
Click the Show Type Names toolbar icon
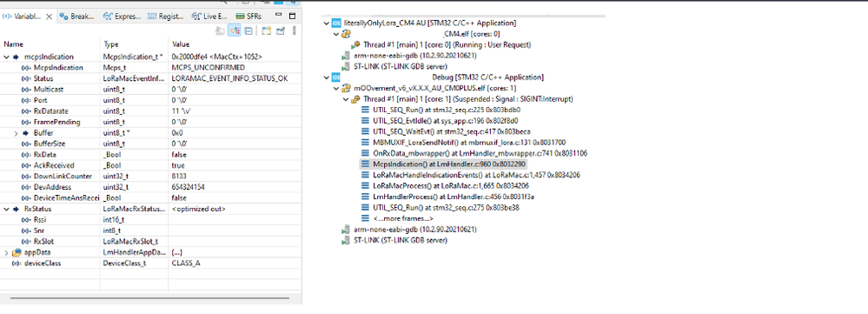point(221,31)
